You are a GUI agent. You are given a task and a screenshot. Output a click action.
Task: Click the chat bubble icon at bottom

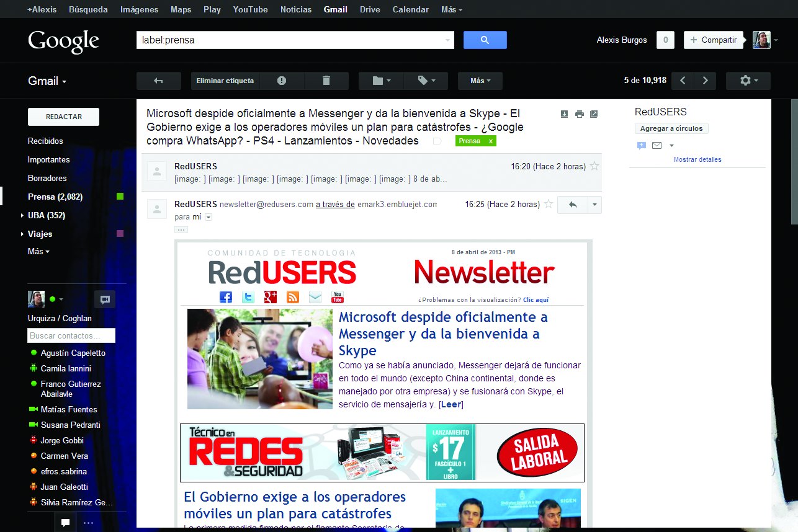click(65, 522)
